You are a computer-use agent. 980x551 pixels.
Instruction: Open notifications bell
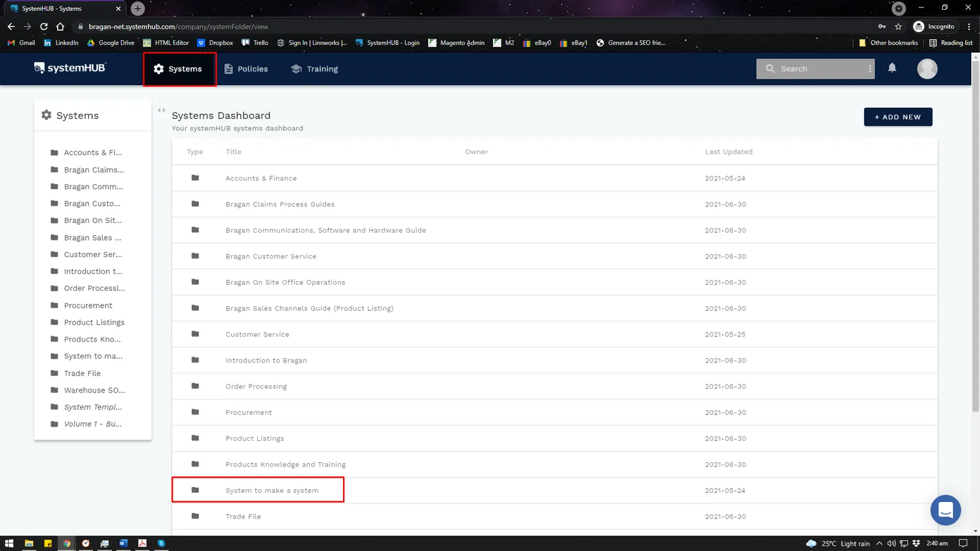click(892, 68)
